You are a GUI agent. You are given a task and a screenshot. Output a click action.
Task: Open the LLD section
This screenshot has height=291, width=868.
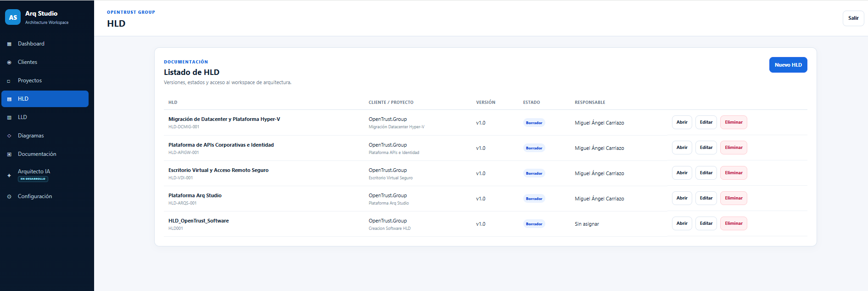[x=45, y=117]
